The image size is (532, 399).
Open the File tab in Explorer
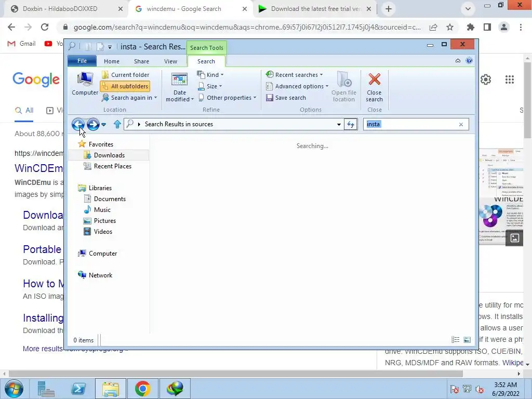point(82,61)
